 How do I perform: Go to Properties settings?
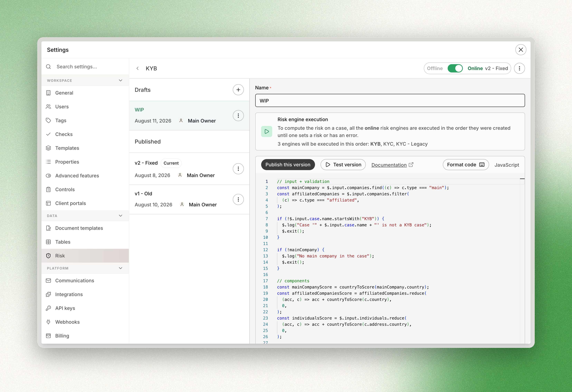tap(85, 162)
